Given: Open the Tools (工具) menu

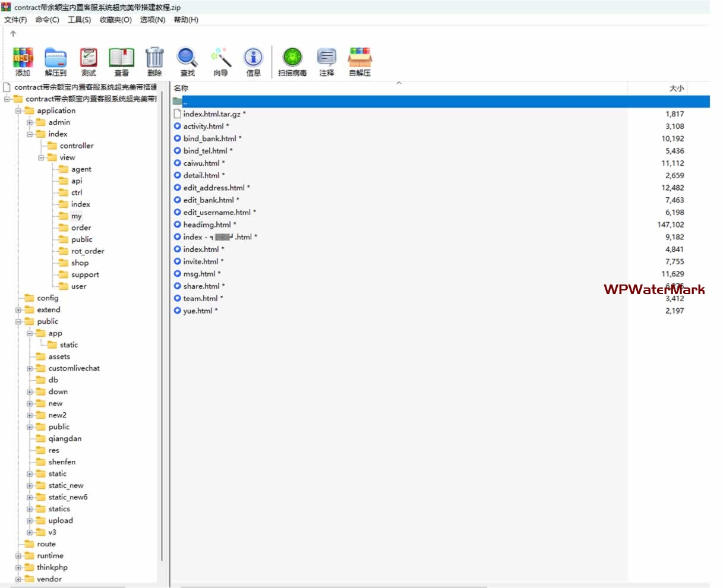Looking at the screenshot, I should tap(79, 20).
